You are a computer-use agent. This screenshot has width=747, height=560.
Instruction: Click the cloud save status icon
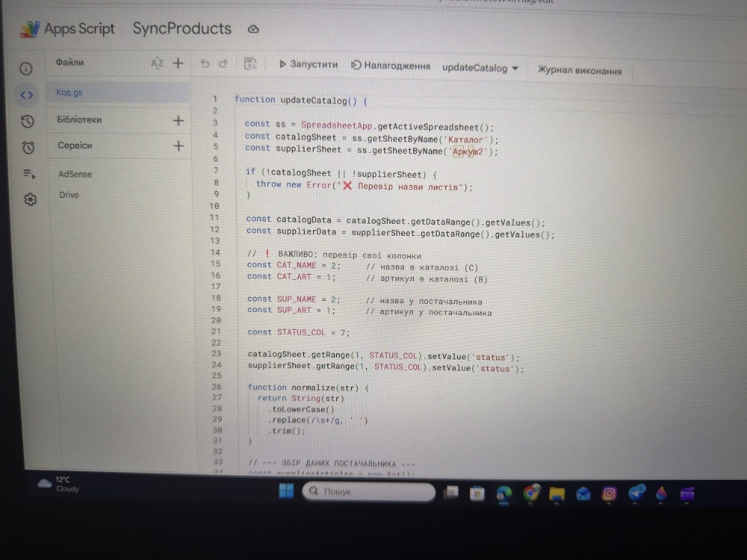coord(253,30)
